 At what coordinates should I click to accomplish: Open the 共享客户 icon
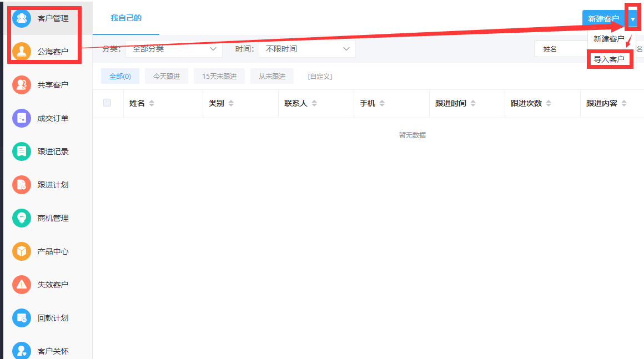pyautogui.click(x=22, y=85)
